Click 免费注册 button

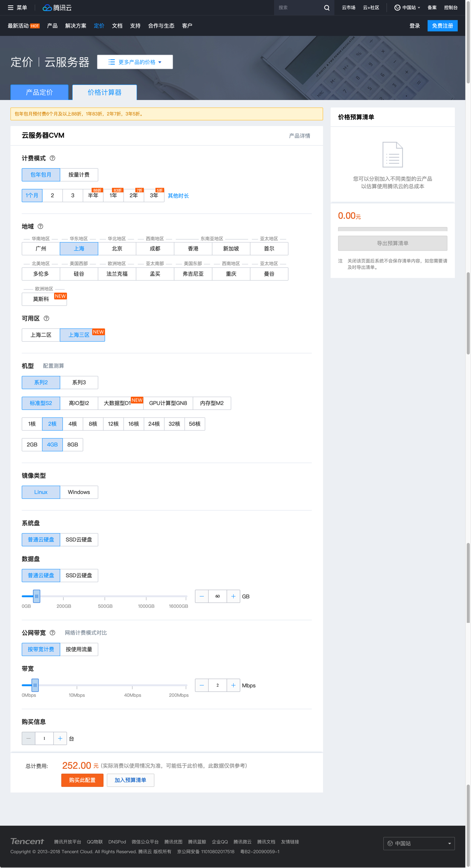point(442,26)
